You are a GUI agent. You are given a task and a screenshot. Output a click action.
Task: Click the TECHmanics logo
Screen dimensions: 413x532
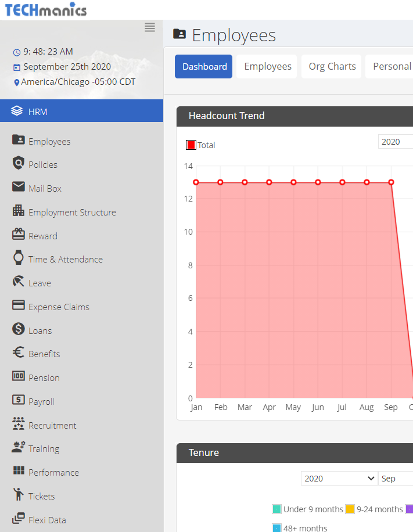tap(46, 9)
